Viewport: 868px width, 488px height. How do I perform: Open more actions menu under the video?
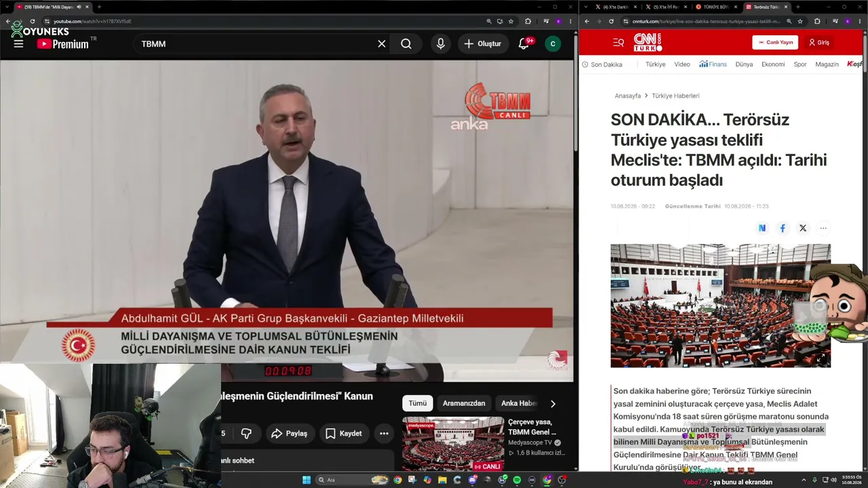pos(384,434)
